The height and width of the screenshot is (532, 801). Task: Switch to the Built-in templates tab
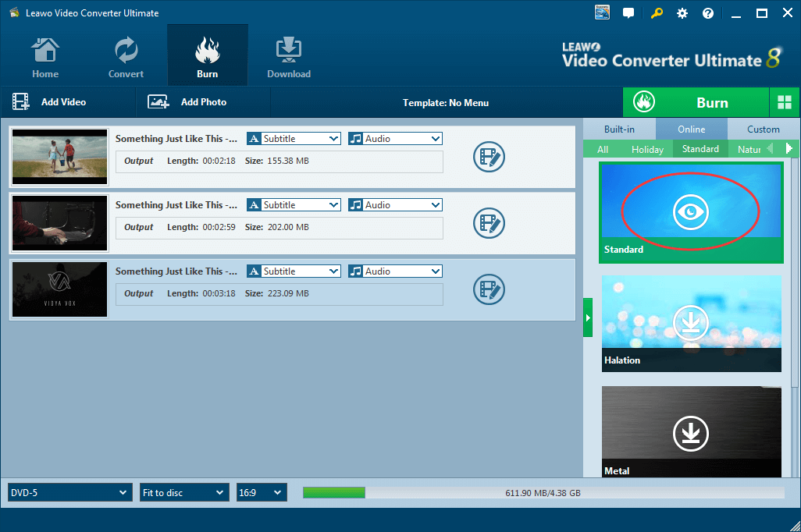click(x=619, y=129)
